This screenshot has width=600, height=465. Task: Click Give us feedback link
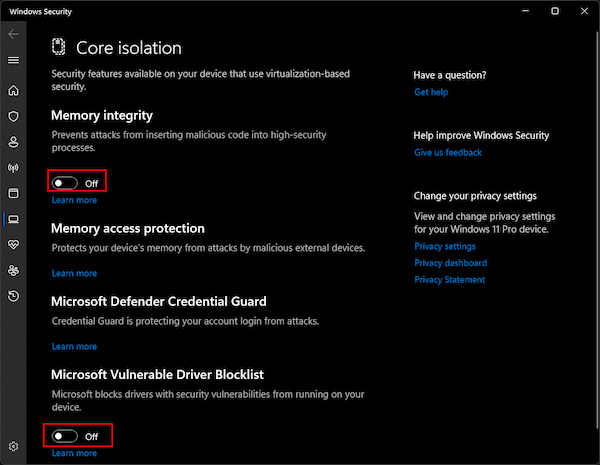(x=448, y=153)
